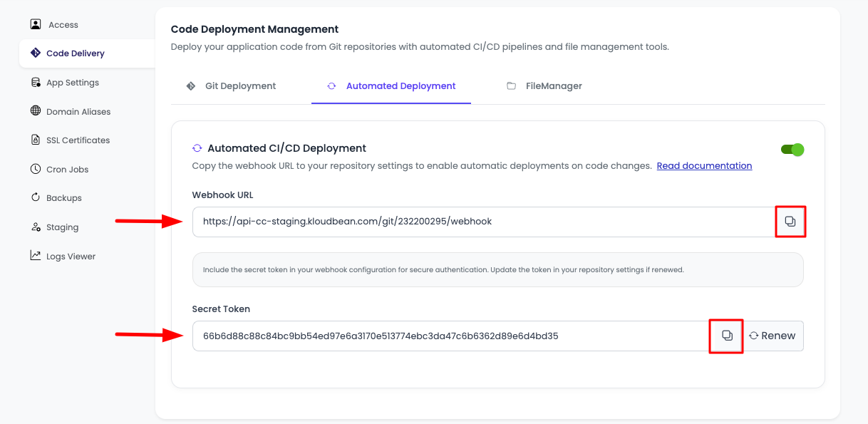The height and width of the screenshot is (424, 868).
Task: Copy the Secret Token using copy icon
Action: [725, 335]
